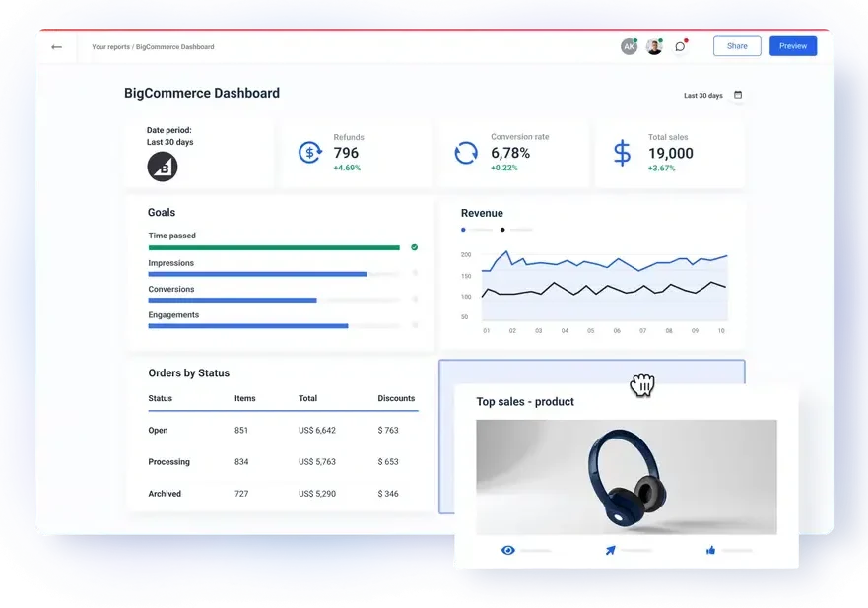The image size is (868, 608).
Task: Open the comments speech bubble icon
Action: click(x=680, y=46)
